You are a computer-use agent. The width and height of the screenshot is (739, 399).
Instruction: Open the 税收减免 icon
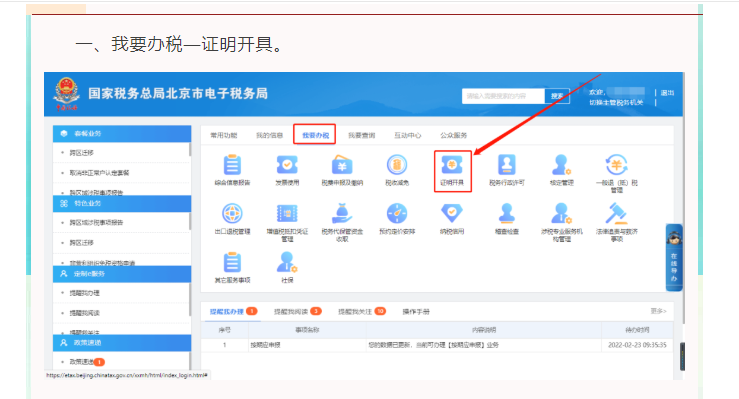[x=397, y=165]
